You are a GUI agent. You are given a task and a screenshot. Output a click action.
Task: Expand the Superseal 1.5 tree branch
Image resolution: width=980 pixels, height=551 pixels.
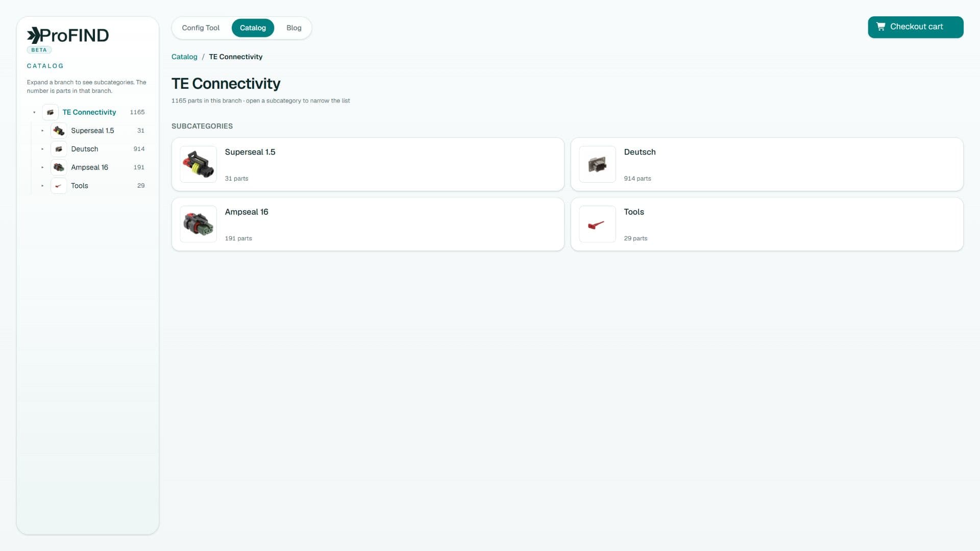tap(42, 131)
